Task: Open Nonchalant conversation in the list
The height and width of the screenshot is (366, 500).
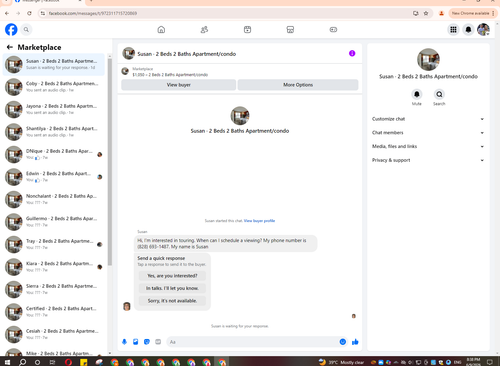Action: click(54, 199)
